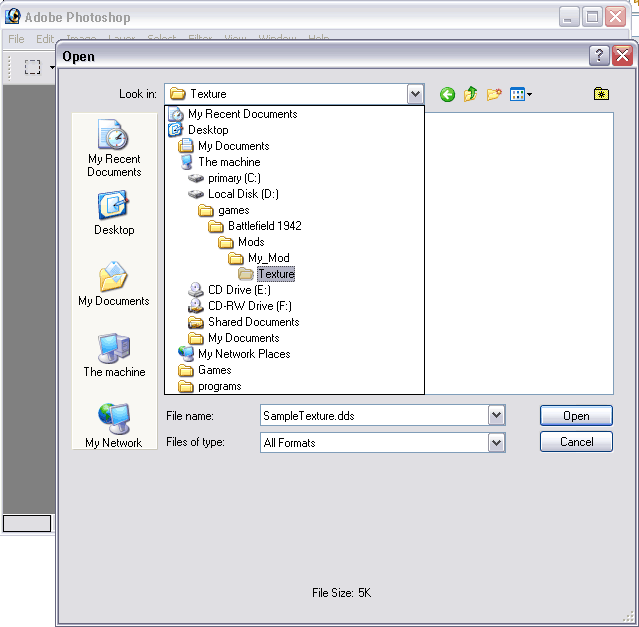Open My Documents in places bar

pyautogui.click(x=114, y=284)
